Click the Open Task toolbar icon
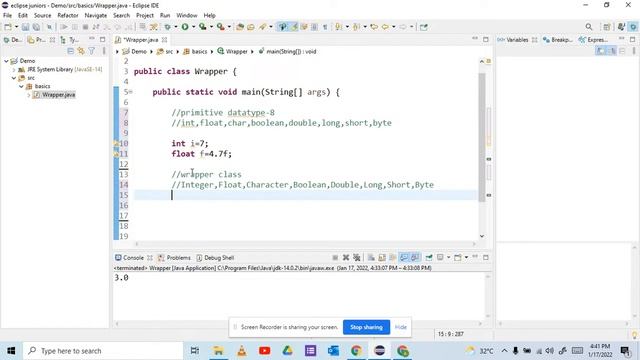 coord(251,27)
